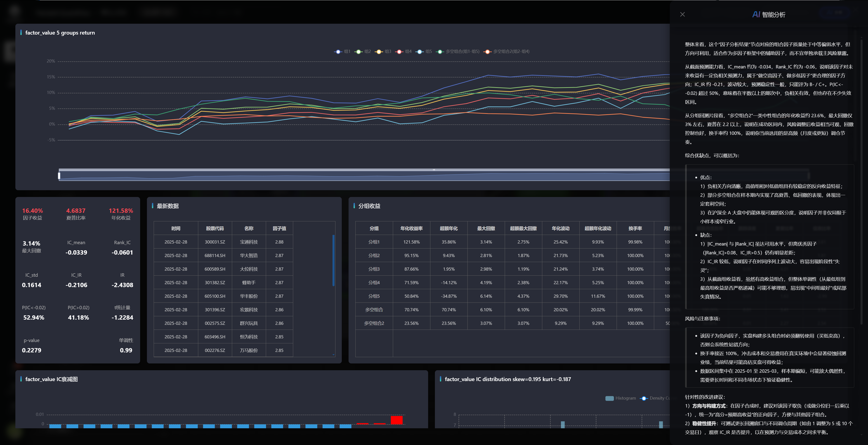Click the "95.15%" annualized return cell

coord(411,255)
